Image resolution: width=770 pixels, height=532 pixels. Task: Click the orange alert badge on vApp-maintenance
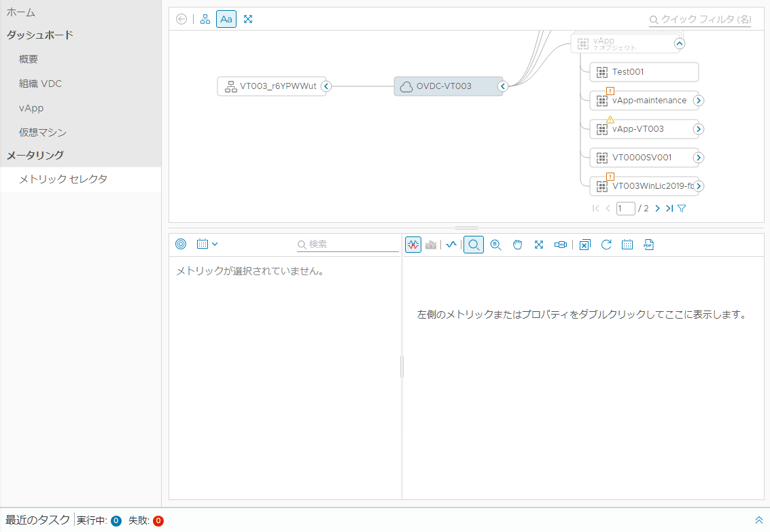(x=610, y=91)
